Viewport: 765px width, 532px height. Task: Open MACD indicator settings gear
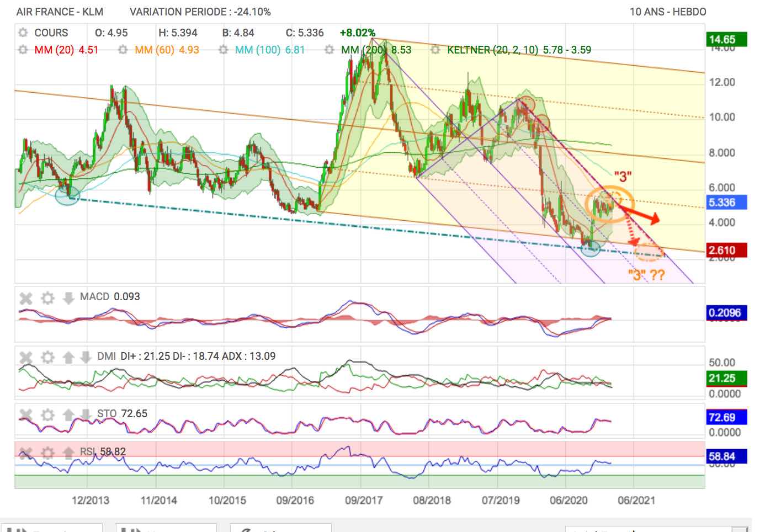pyautogui.click(x=48, y=299)
